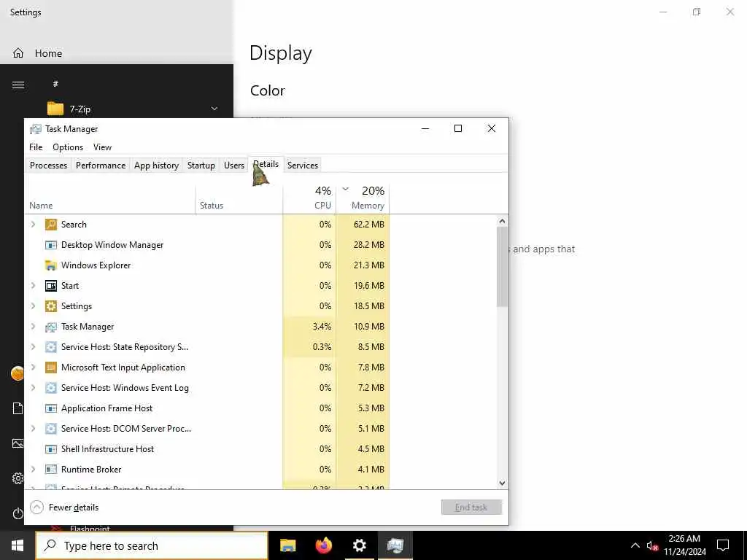Click the 7-Zip folder icon in Start menu

[x=55, y=109]
